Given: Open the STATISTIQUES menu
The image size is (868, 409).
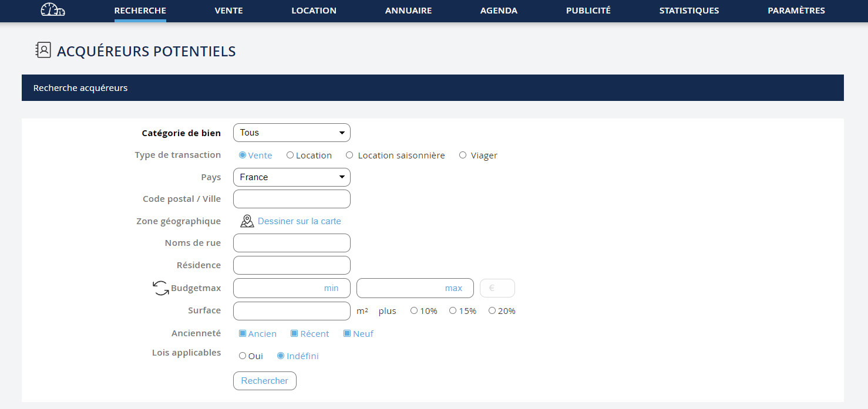Looking at the screenshot, I should [689, 11].
